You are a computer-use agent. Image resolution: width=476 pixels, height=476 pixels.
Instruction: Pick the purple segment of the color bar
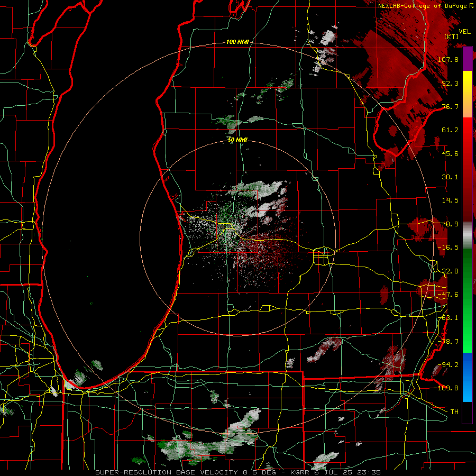pos(467,59)
